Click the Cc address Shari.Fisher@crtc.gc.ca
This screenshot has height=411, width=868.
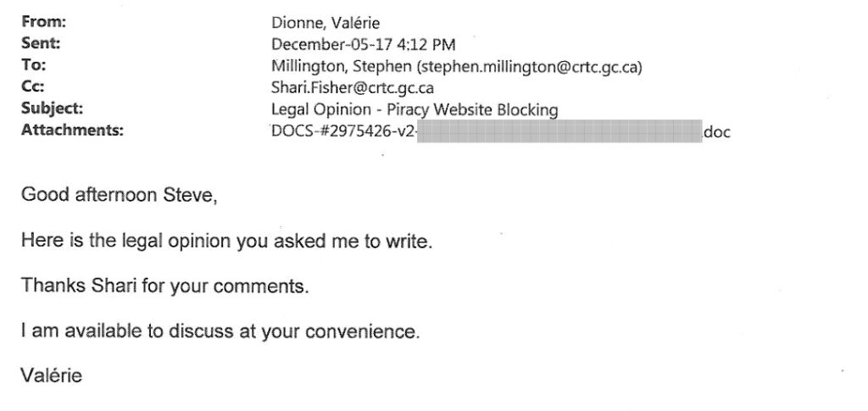coord(353,88)
